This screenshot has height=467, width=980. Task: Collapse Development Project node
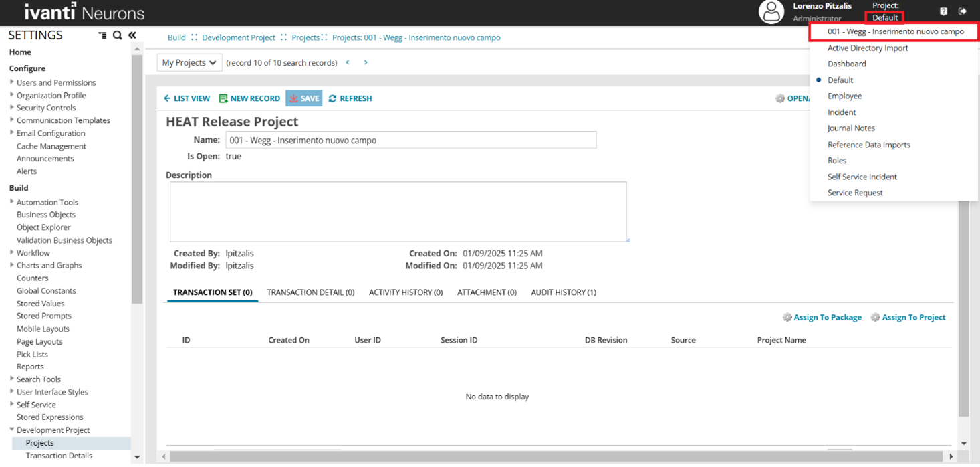(11, 430)
